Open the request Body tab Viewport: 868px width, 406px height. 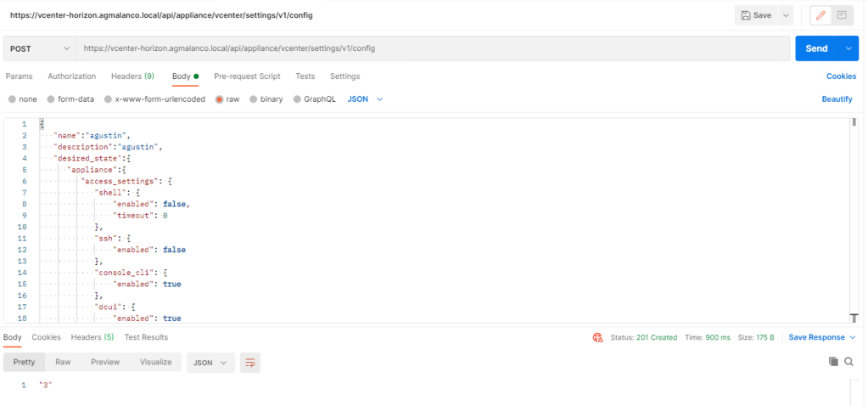pos(185,76)
